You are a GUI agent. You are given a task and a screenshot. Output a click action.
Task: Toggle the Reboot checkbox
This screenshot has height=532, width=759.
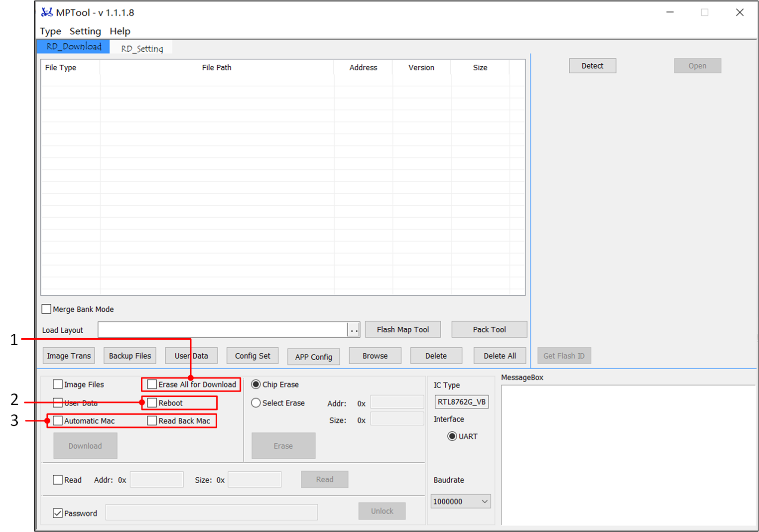[152, 403]
